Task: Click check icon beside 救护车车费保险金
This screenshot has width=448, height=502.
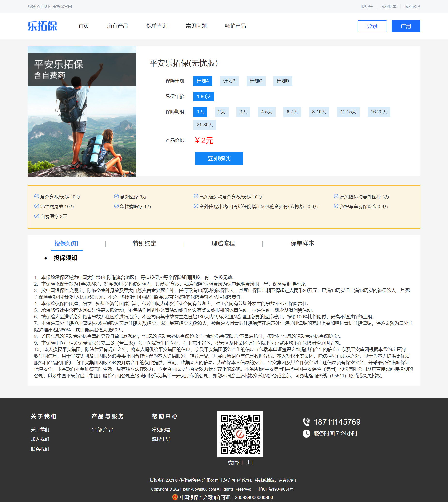Action: pyautogui.click(x=336, y=206)
